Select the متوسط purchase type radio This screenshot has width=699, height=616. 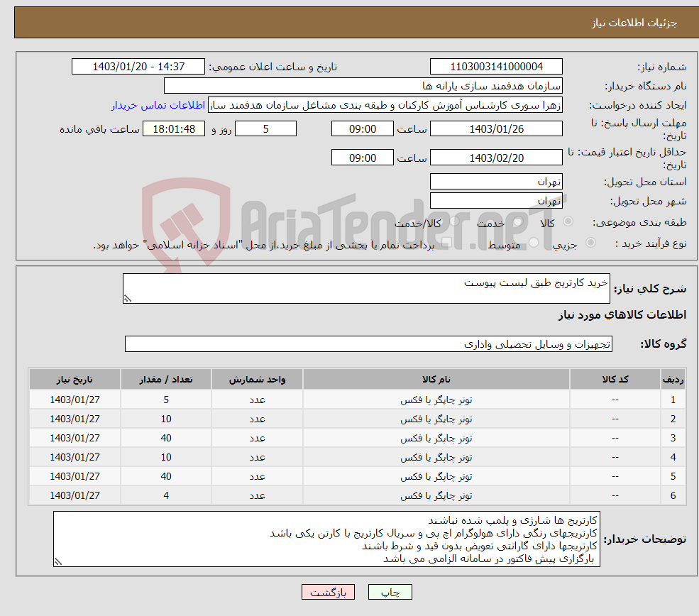coord(534,243)
